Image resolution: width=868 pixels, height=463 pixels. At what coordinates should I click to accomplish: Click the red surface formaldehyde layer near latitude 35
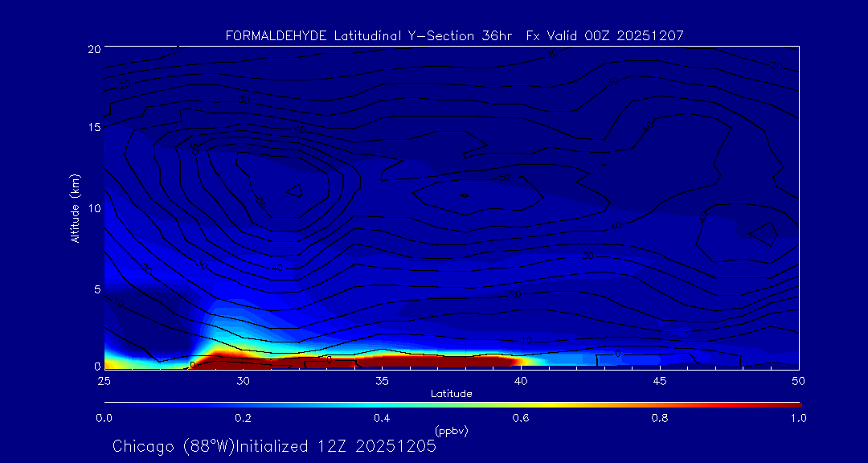(x=382, y=358)
